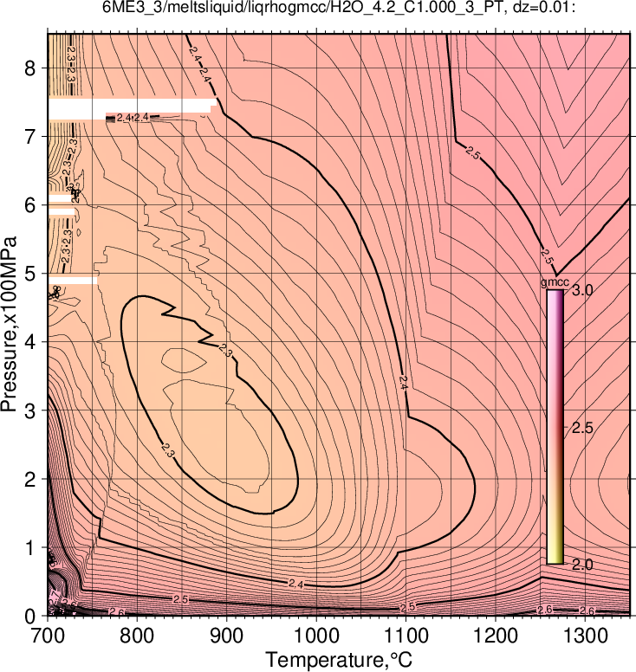
Task: Click the '2.4·2.4' label in dark strip below white gap
Action: point(133,118)
